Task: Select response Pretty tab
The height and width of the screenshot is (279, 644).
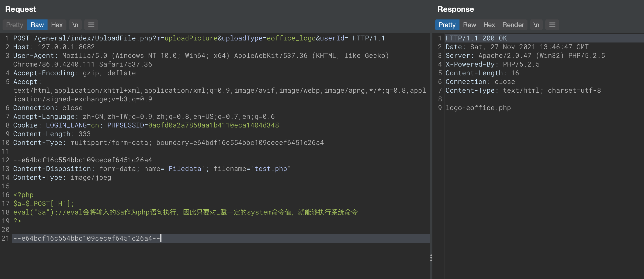Action: tap(447, 25)
